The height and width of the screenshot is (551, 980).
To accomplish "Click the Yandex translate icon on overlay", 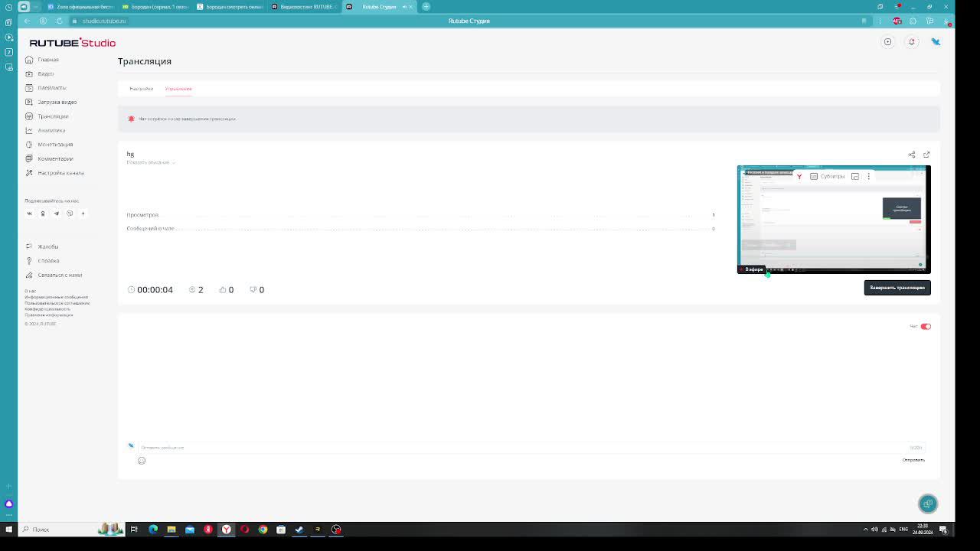I will [799, 176].
